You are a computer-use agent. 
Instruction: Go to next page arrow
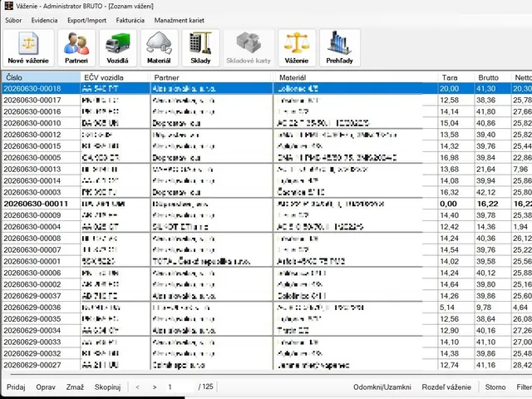[155, 387]
